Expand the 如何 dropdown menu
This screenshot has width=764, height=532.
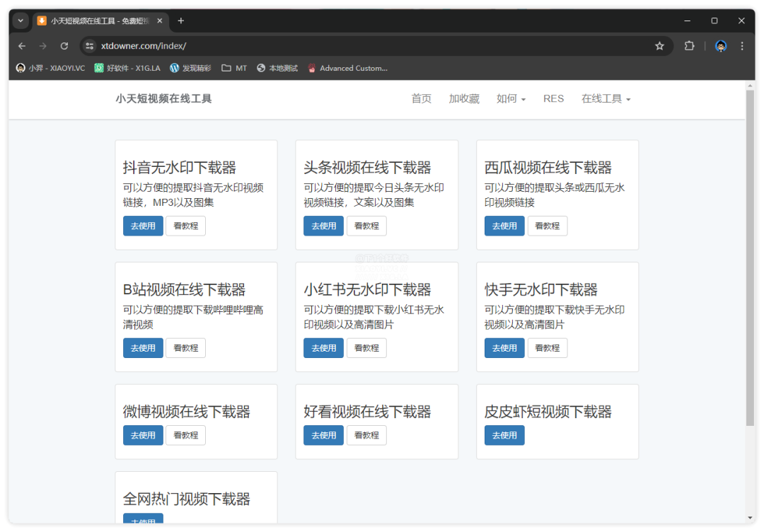tap(511, 99)
